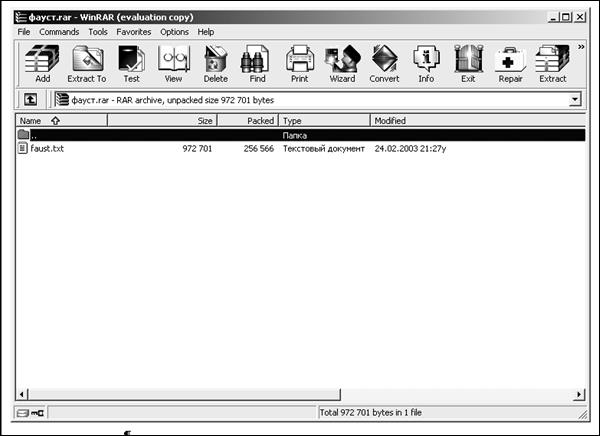
Task: Click the size value 972 701
Action: [197, 149]
